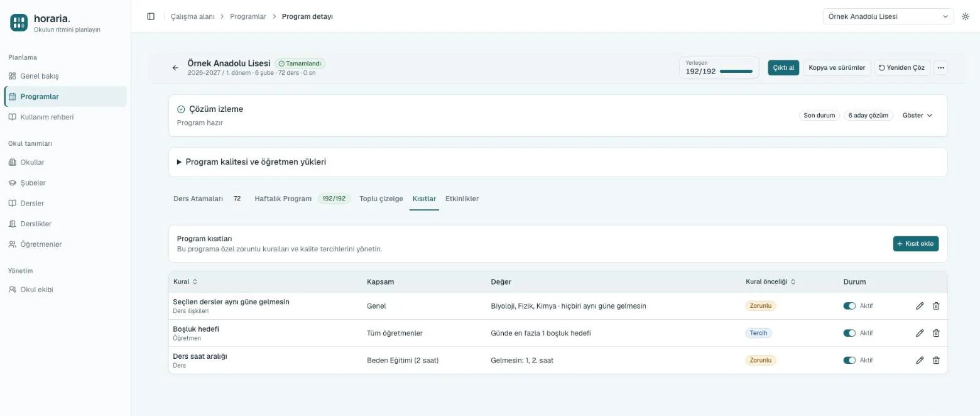Add a constraint with Kısıt ekle
Image resolution: width=980 pixels, height=416 pixels.
[x=916, y=244]
